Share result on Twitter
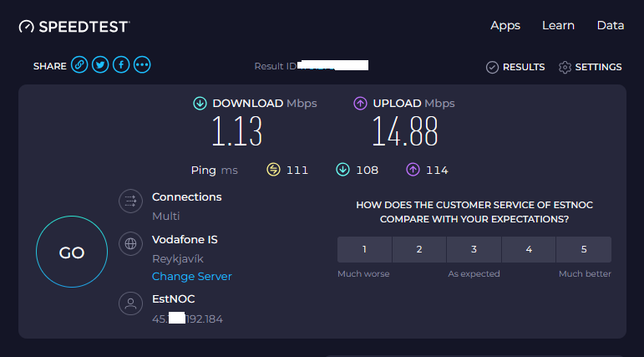The image size is (644, 357). point(100,64)
